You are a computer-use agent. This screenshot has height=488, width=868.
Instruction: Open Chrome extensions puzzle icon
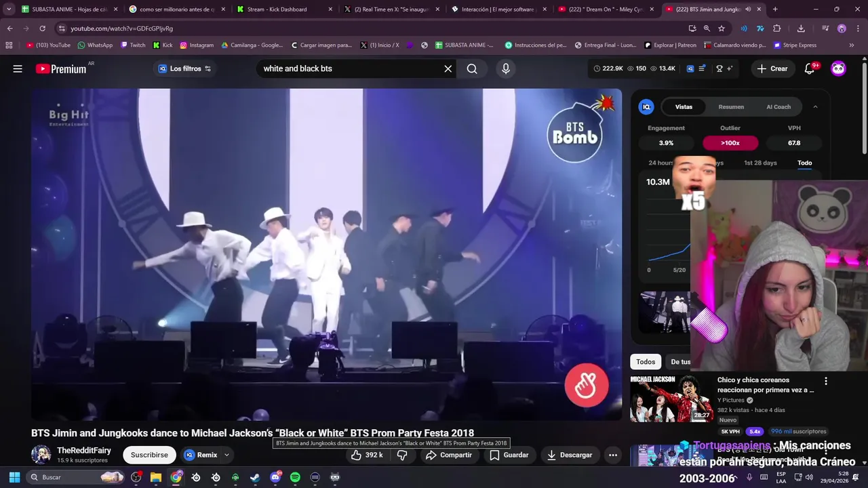click(777, 28)
